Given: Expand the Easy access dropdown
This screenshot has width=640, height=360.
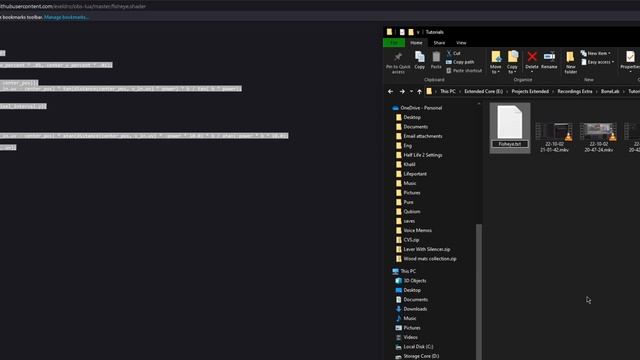Looking at the screenshot, I should (x=597, y=62).
